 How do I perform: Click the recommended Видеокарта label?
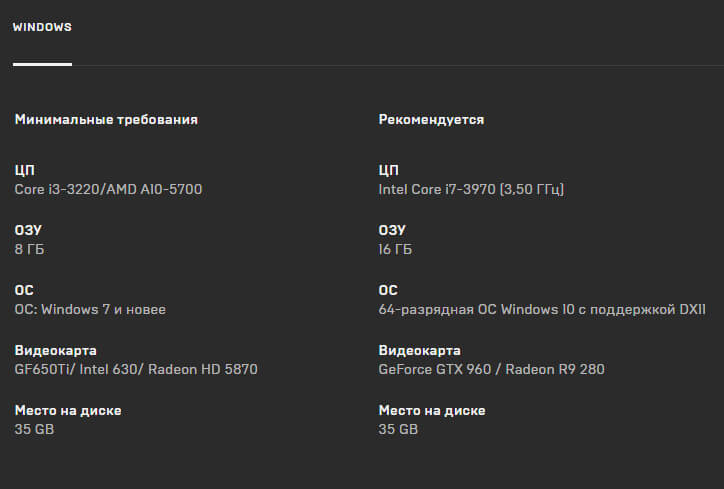pos(420,350)
